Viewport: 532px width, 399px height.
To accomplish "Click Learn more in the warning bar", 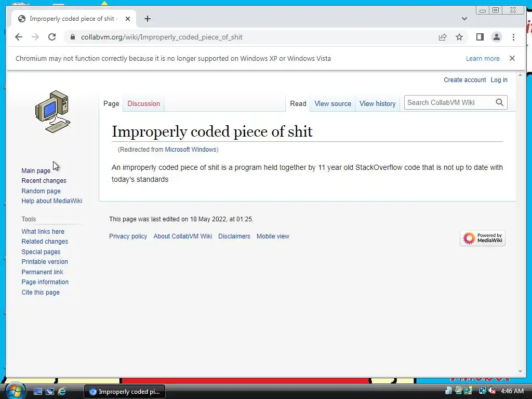I will pos(483,58).
